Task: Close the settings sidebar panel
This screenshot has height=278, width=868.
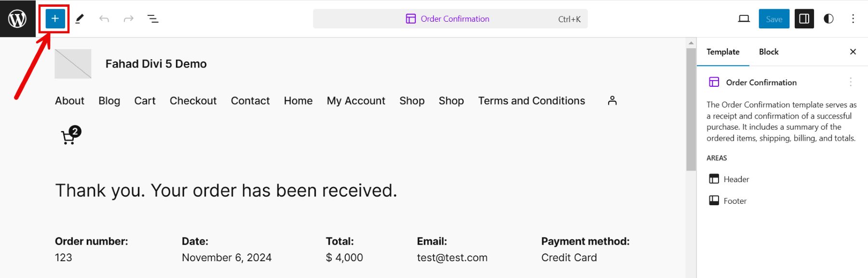Action: pyautogui.click(x=853, y=52)
